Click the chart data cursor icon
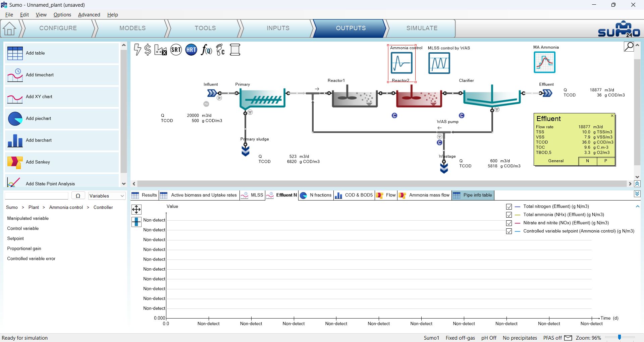The height and width of the screenshot is (342, 644). click(x=137, y=222)
